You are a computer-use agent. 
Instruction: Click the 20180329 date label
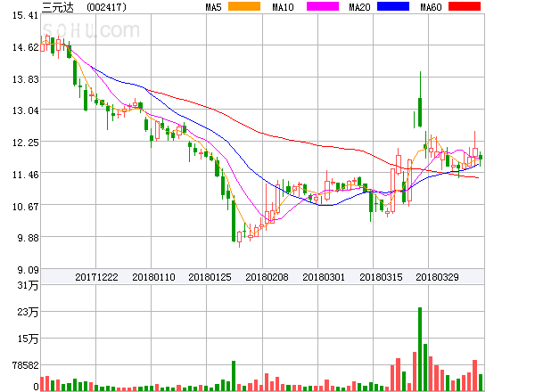(437, 277)
